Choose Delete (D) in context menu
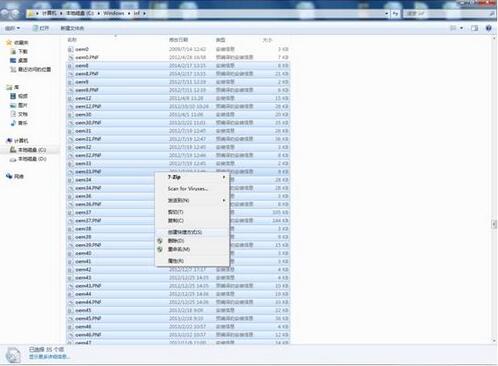Screen dimensions: 498x366 click(x=192, y=241)
